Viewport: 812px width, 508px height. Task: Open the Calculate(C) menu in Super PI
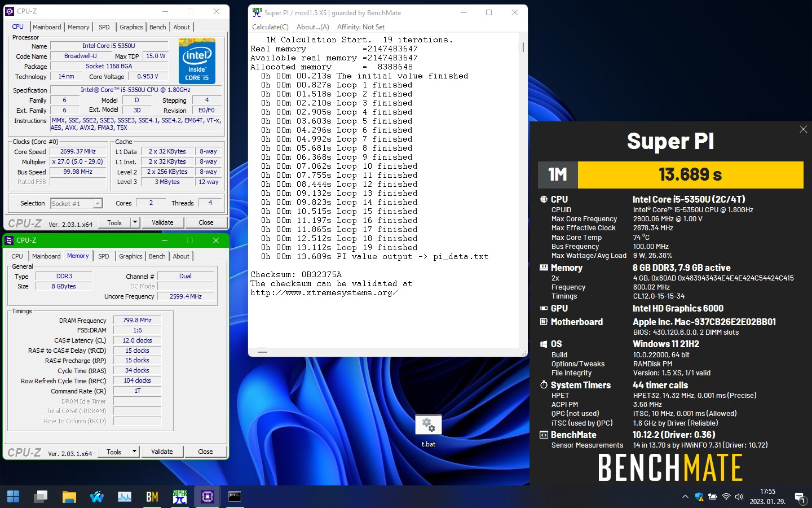pyautogui.click(x=270, y=27)
